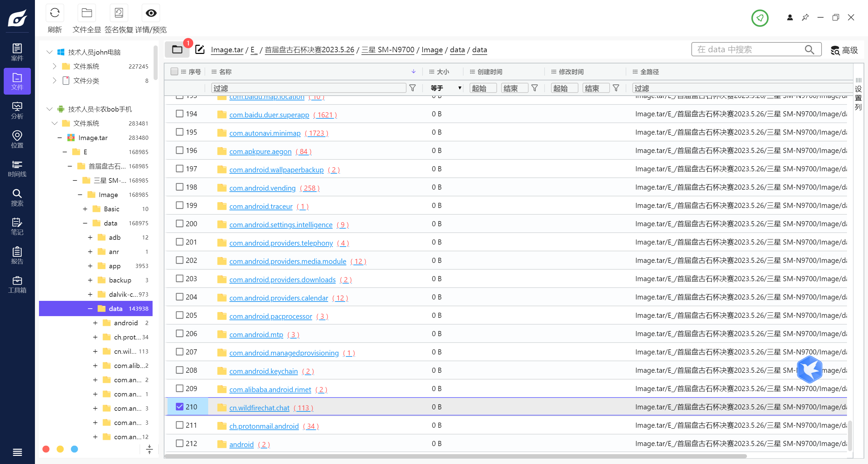868x464 pixels.
Task: Switch to the 分析 analysis section
Action: tap(17, 111)
